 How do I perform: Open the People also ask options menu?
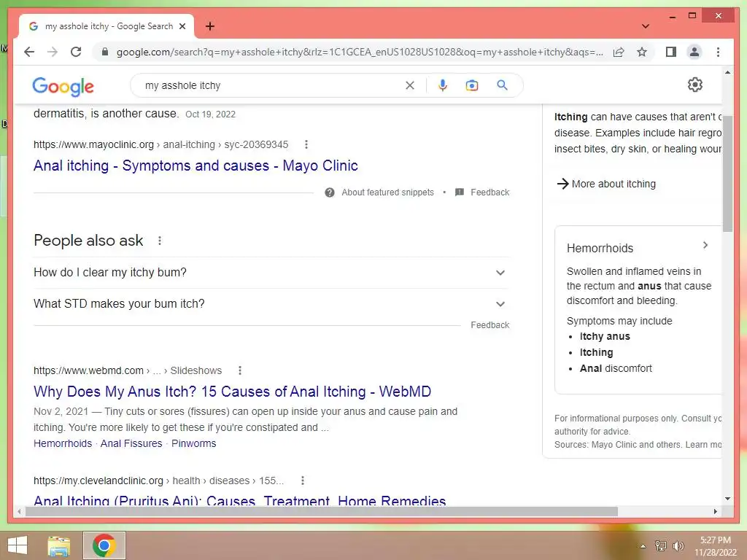point(160,241)
